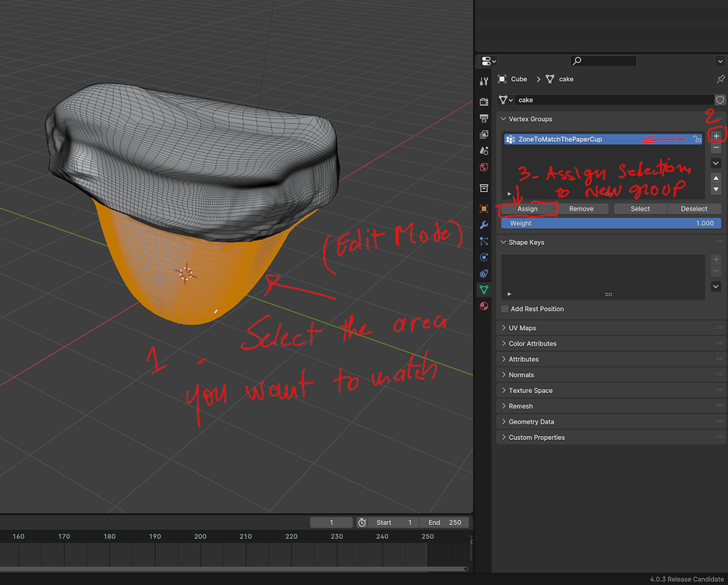The image size is (728, 585).
Task: Expand vertex group list filter triangle
Action: [x=509, y=193]
